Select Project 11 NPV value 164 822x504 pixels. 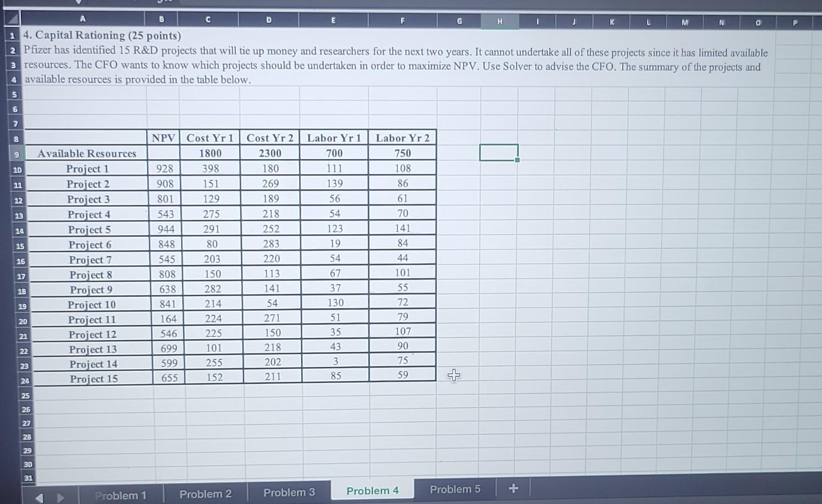tap(168, 319)
